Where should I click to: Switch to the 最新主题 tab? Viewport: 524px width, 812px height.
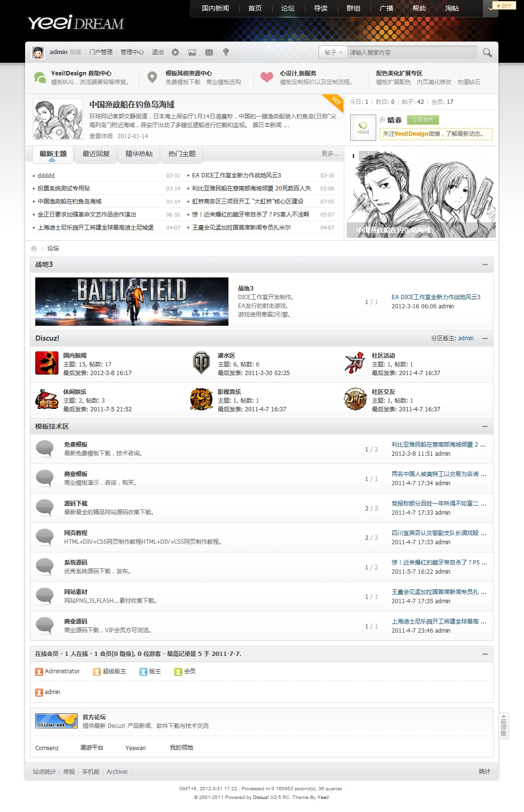[53, 154]
